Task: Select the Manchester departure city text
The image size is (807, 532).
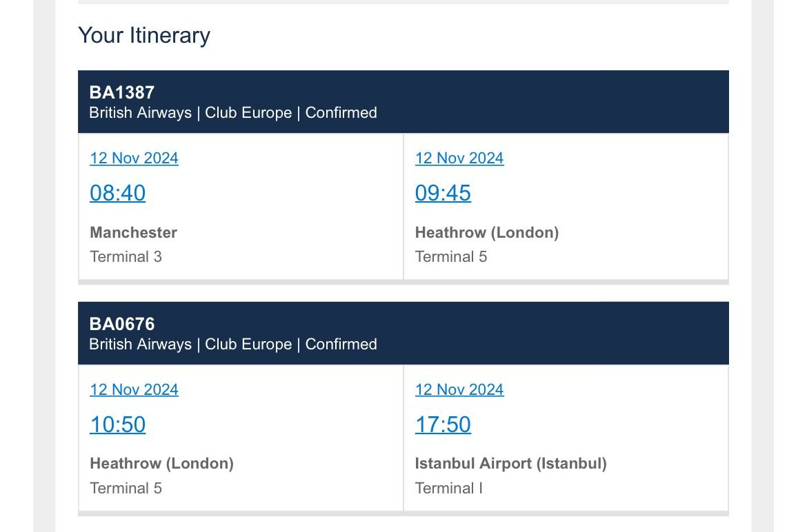Action: click(133, 233)
